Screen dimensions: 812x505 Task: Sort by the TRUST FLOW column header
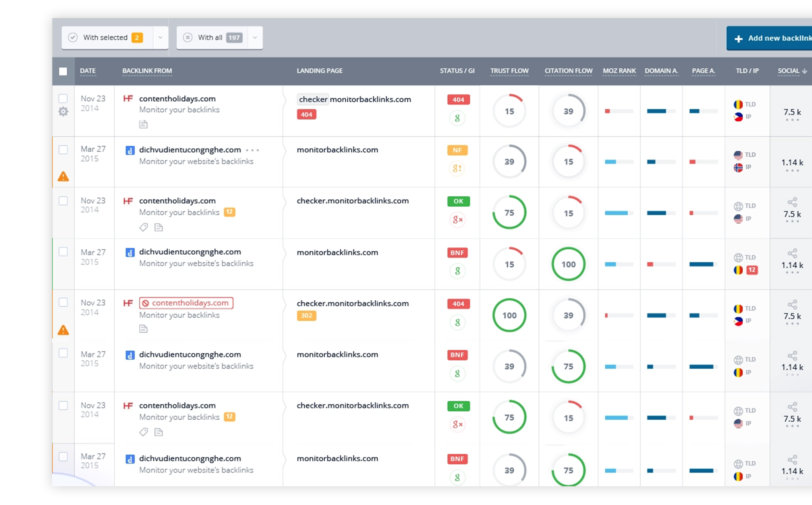pyautogui.click(x=509, y=70)
